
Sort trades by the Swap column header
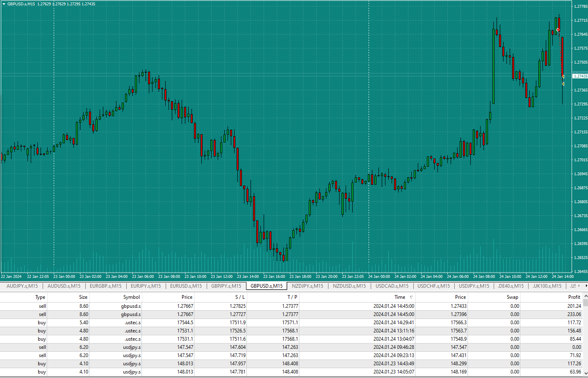[494, 297]
